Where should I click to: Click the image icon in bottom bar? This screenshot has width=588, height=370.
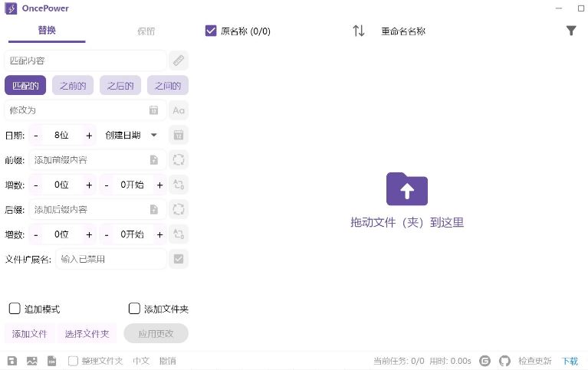point(31,361)
